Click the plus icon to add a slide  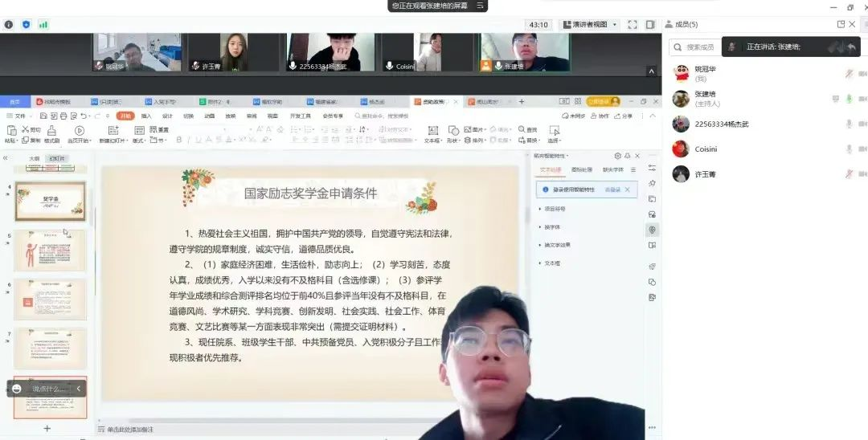tap(47, 429)
